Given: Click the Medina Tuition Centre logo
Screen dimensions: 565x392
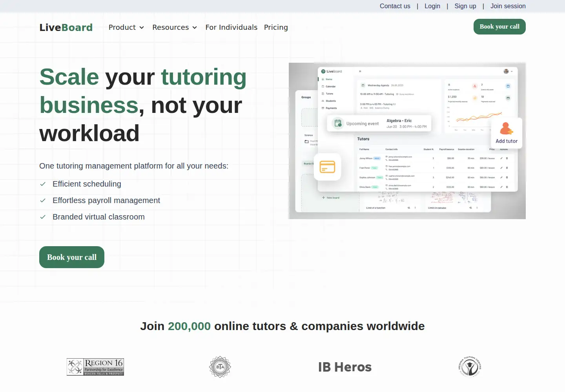Looking at the screenshot, I should click(x=470, y=367).
